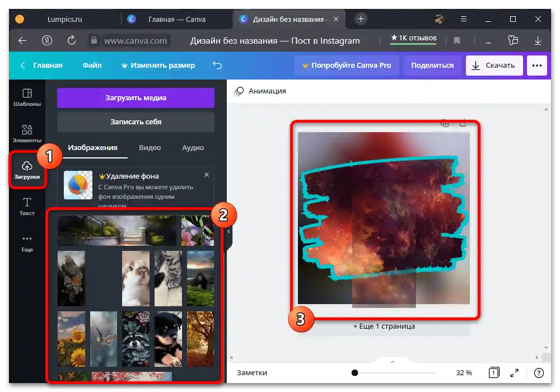Close the Дизайн без названия tab
Image resolution: width=560 pixels, height=392 pixels.
(336, 19)
